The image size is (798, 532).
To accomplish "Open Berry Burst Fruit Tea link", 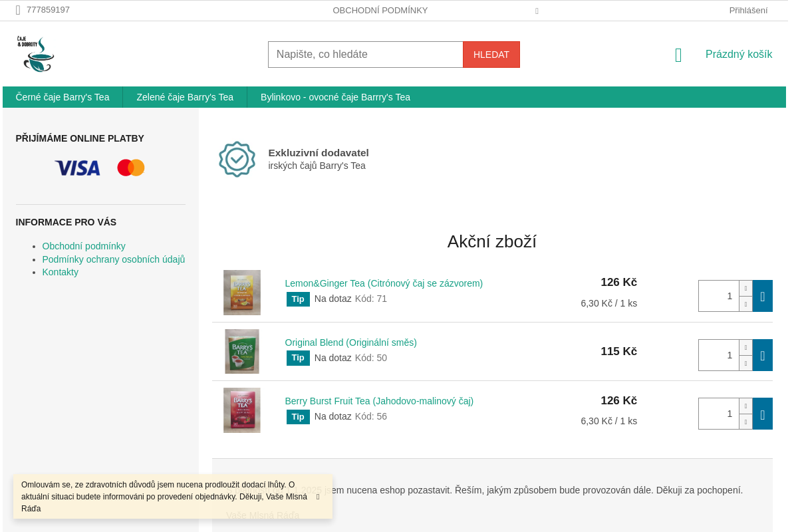I will [379, 401].
